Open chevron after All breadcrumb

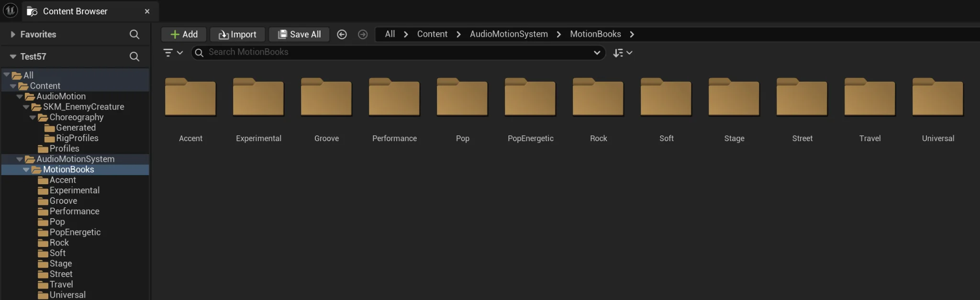tap(406, 34)
